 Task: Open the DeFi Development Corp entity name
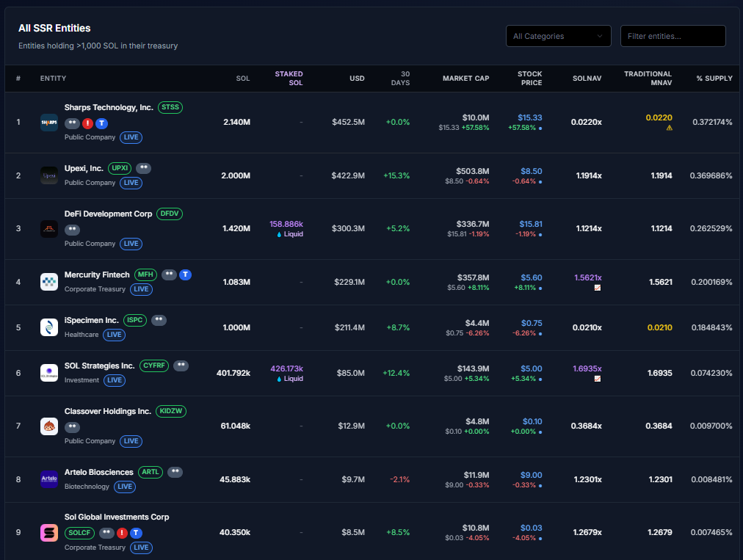pos(108,214)
